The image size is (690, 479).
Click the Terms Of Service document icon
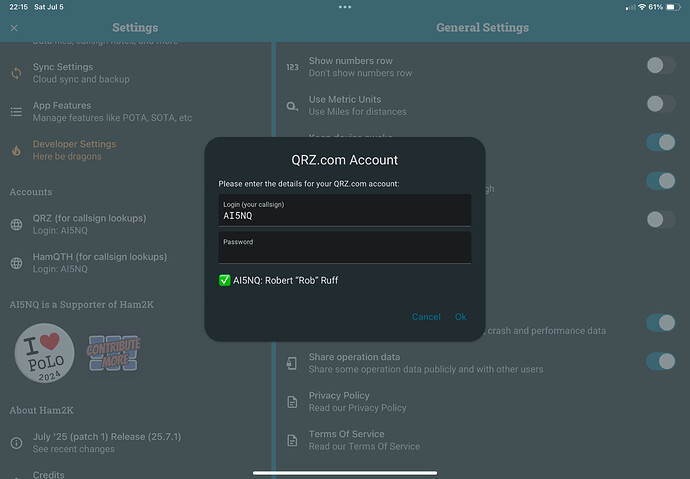292,440
